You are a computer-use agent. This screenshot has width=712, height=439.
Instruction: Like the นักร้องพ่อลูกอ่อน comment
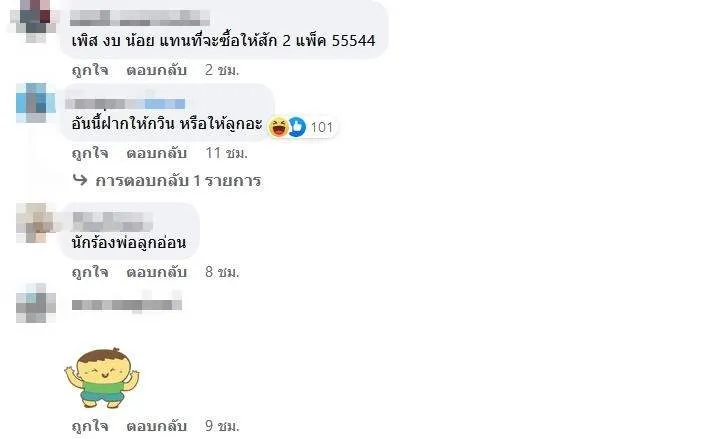coord(90,272)
